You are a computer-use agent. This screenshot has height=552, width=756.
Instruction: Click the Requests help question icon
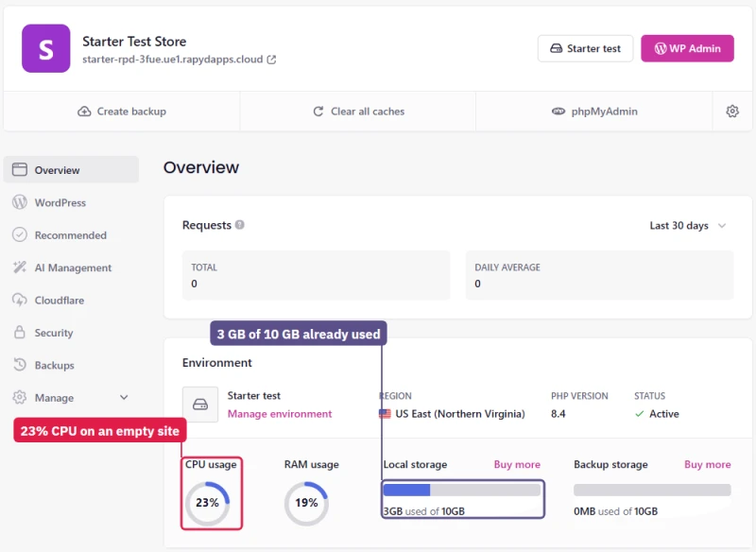point(240,225)
